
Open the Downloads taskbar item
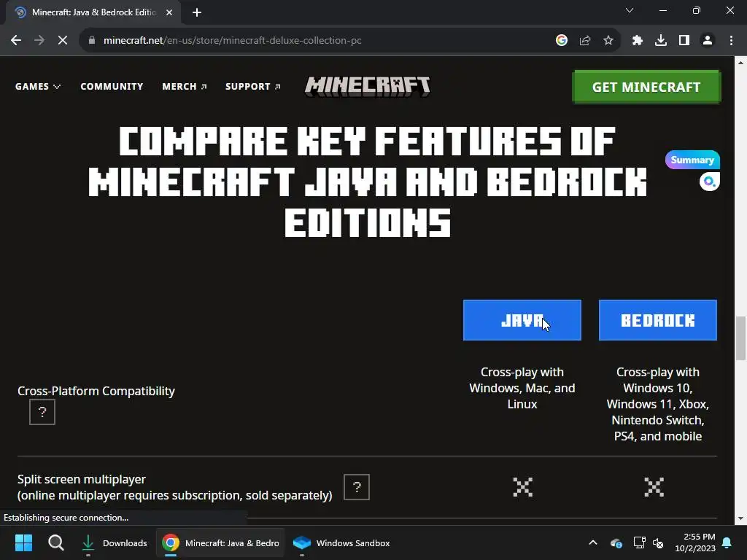115,542
